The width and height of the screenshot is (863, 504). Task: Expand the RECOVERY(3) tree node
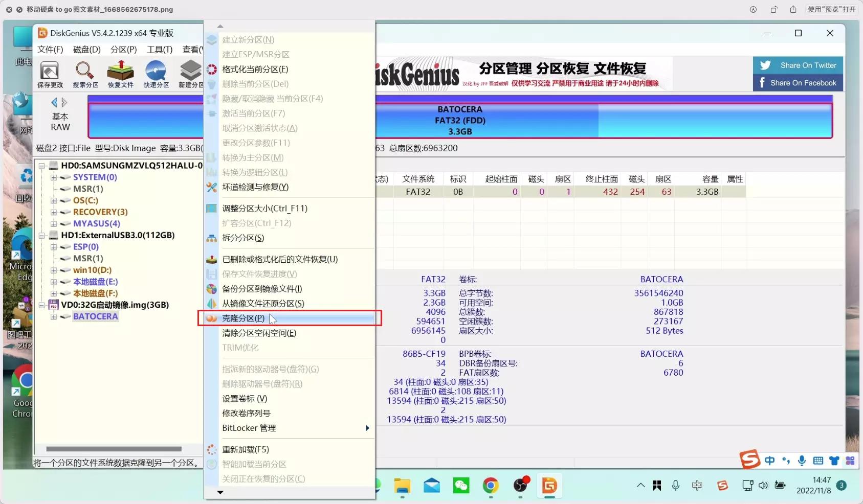tap(55, 212)
